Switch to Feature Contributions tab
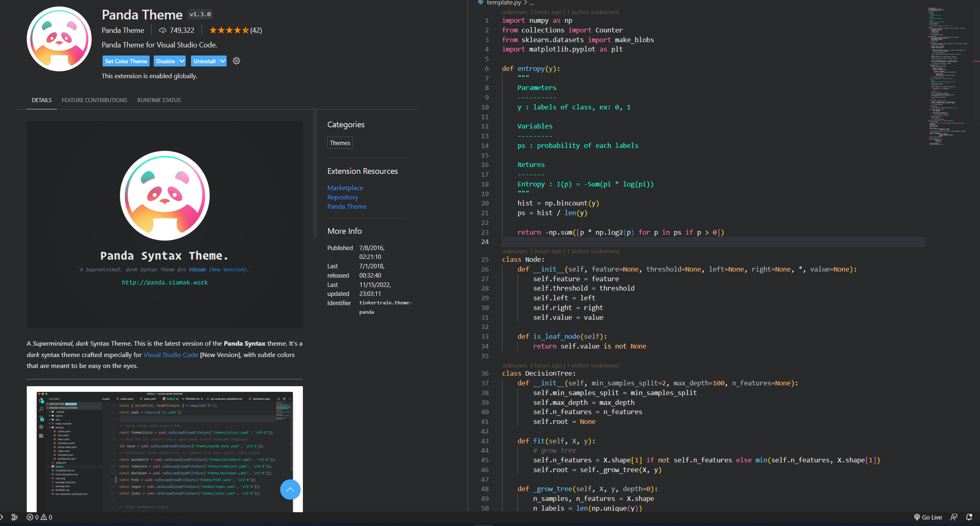The height and width of the screenshot is (526, 980). 94,100
